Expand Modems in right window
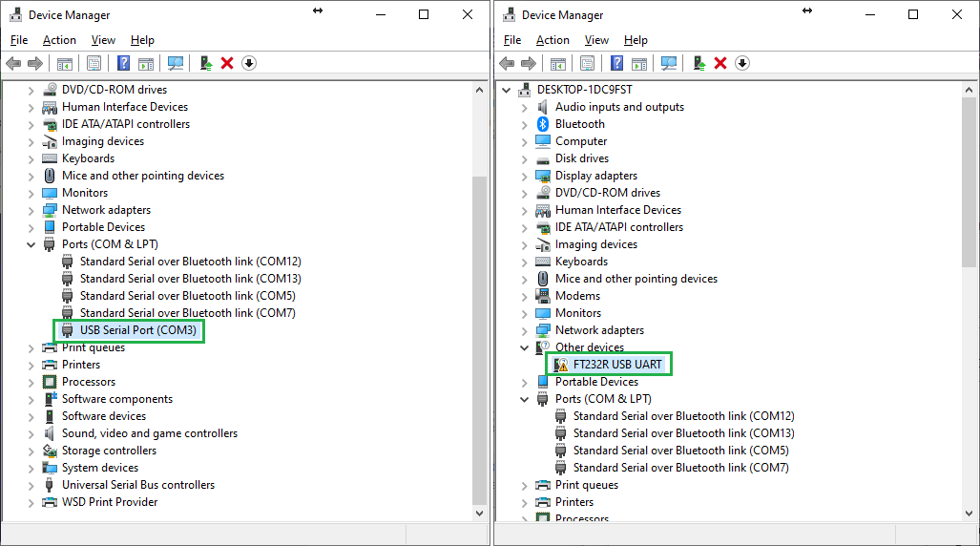Viewport: 980px width, 546px height. click(525, 296)
